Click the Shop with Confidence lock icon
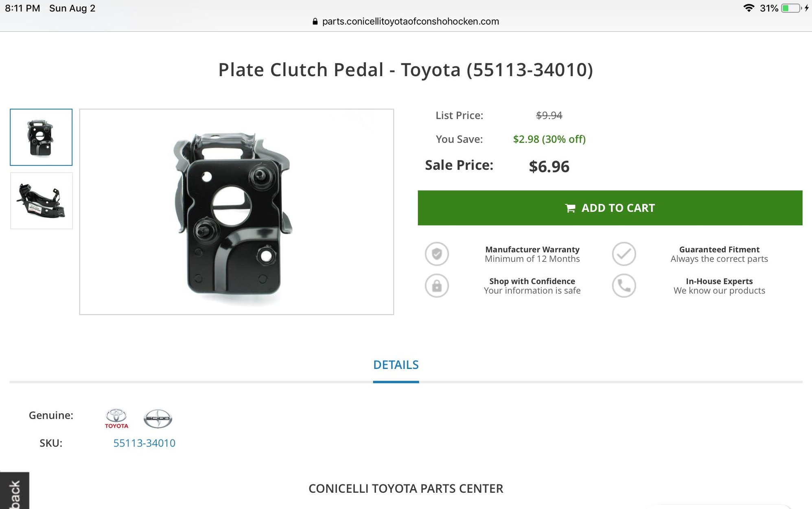812x509 pixels. point(437,285)
